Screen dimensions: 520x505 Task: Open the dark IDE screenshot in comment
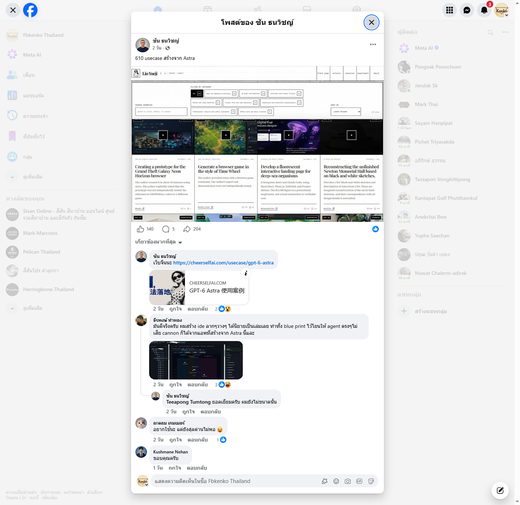(x=196, y=360)
